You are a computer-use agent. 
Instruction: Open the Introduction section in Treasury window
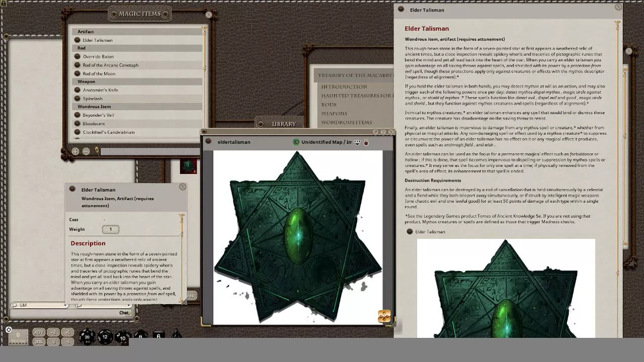pyautogui.click(x=344, y=86)
